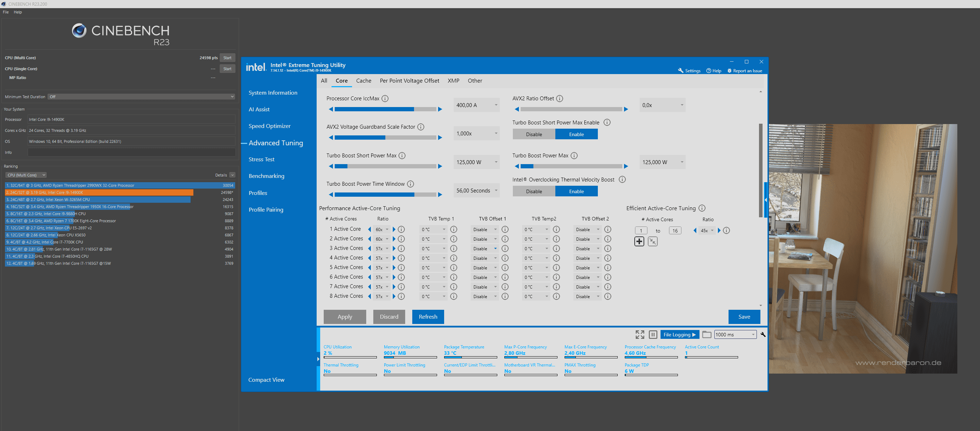Increase AVX2 Ratio Offset with right arrow
Image resolution: width=980 pixels, height=431 pixels.
click(626, 109)
